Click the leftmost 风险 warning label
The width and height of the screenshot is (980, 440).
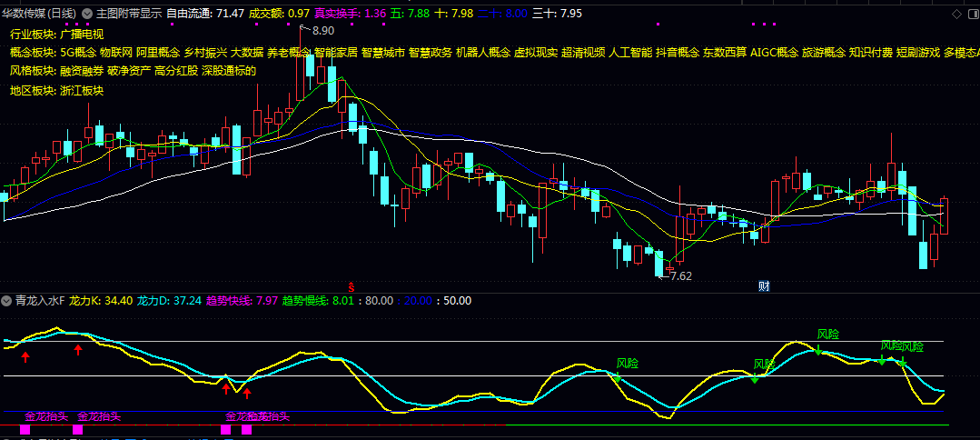click(627, 363)
